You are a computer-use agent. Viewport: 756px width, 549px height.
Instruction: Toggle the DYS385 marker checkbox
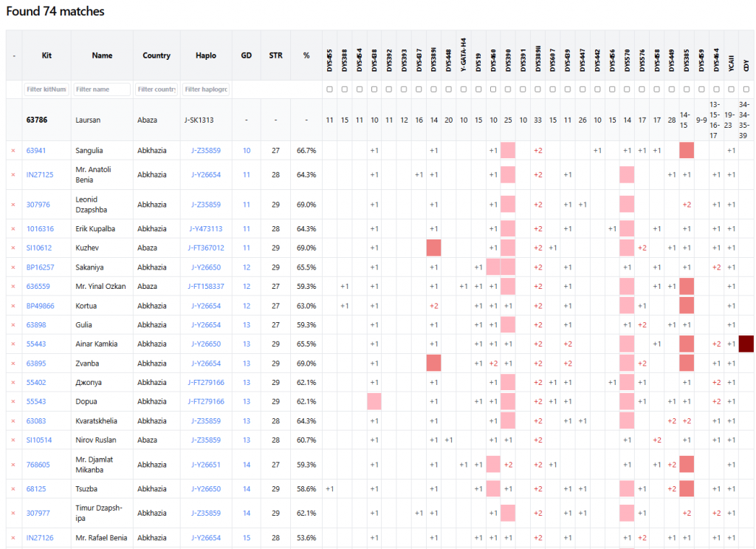click(x=687, y=89)
